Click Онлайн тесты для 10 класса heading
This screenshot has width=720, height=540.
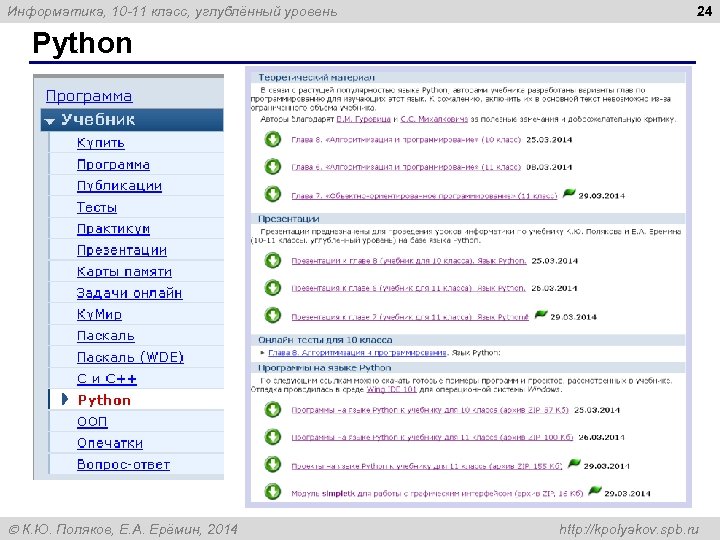point(325,340)
